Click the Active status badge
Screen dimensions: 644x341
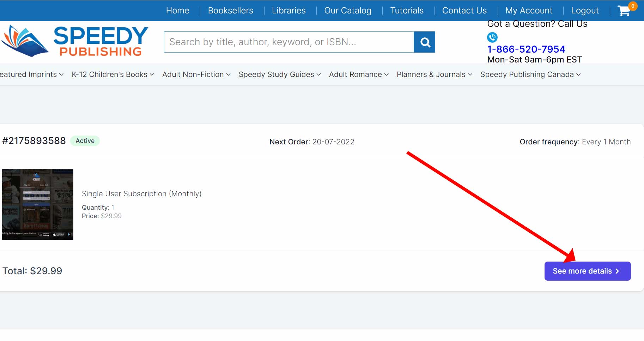85,141
